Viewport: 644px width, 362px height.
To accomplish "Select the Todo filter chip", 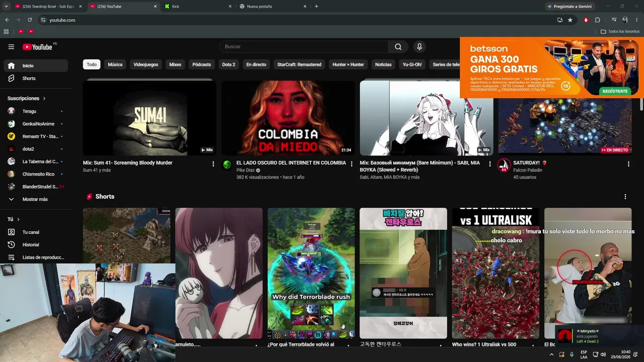I will coord(92,64).
